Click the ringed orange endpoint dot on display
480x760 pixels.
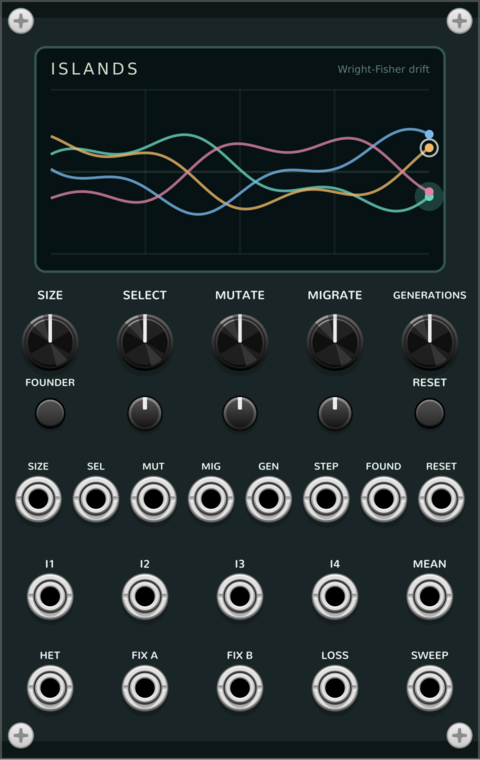[x=429, y=148]
